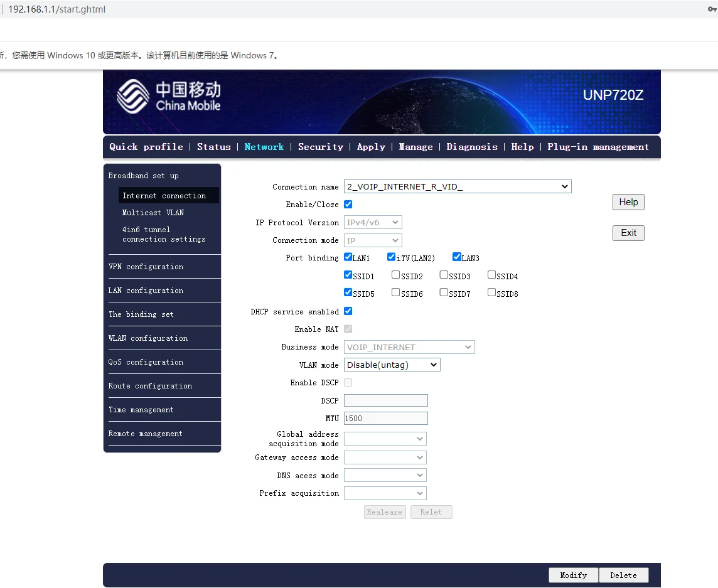This screenshot has height=588, width=718.
Task: Open the Apply menu
Action: [371, 147]
